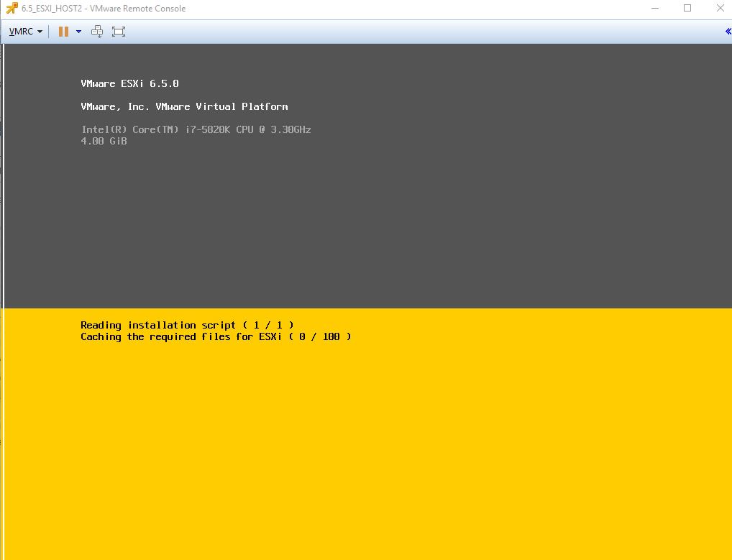Click 'Reading installation script ( 1 / 1 )' line
This screenshot has width=732, height=560.
tap(187, 325)
